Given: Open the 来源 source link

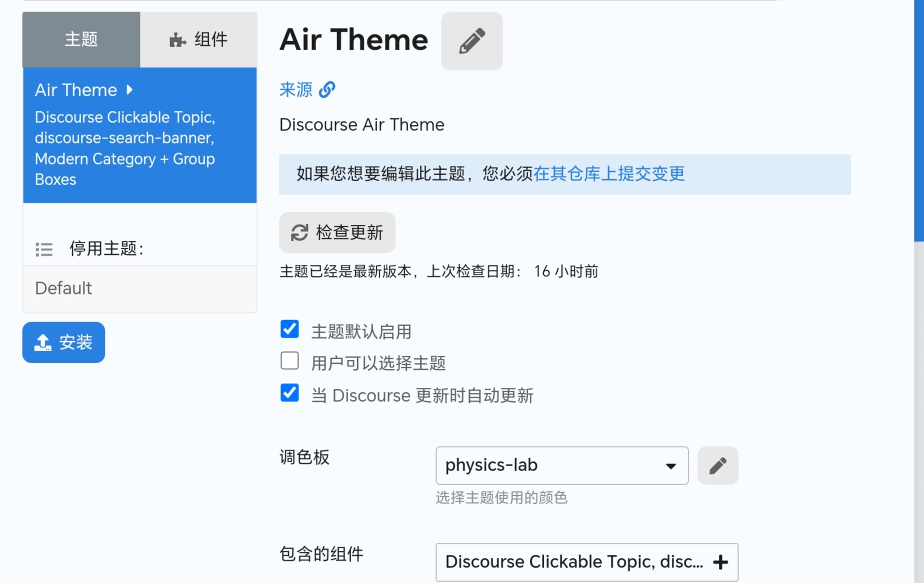Looking at the screenshot, I should (x=296, y=90).
